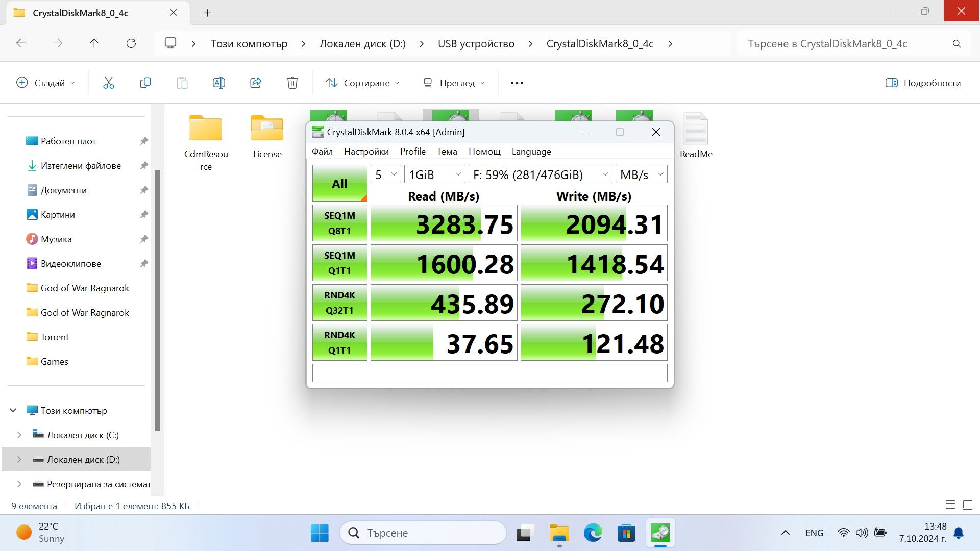The width and height of the screenshot is (980, 551).
Task: Select the CdmResource folder
Action: (206, 142)
